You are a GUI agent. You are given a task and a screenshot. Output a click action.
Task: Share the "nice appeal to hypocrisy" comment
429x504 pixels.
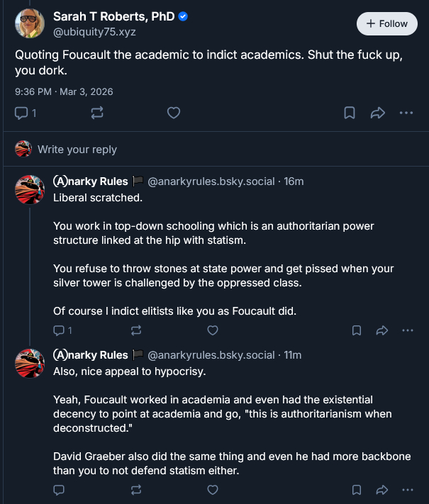[381, 489]
